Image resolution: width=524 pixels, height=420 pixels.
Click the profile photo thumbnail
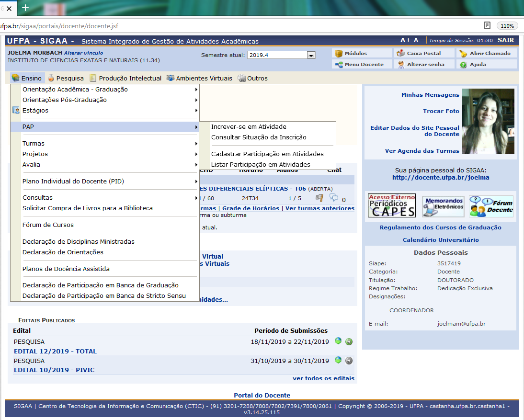[488, 121]
